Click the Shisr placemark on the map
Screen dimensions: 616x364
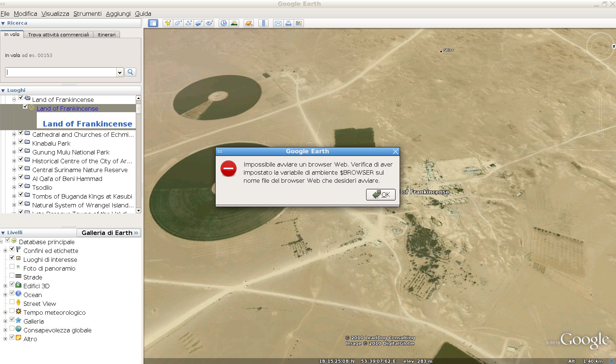pyautogui.click(x=441, y=51)
